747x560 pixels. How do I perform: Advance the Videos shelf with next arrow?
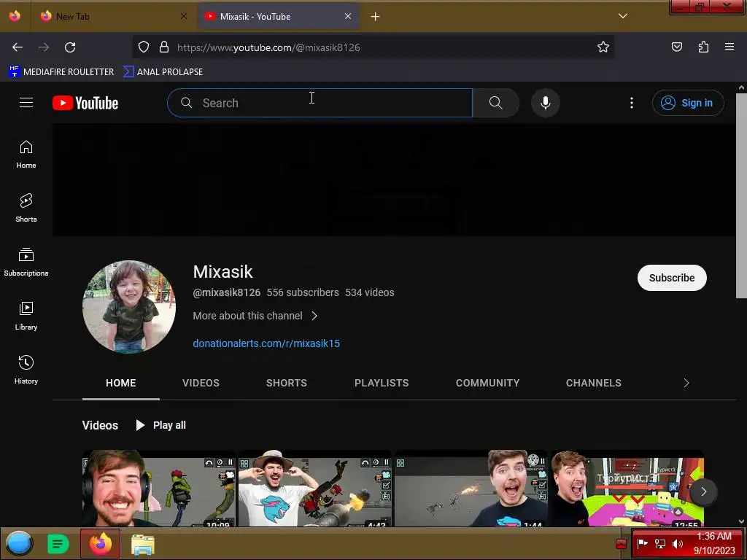[x=703, y=491]
